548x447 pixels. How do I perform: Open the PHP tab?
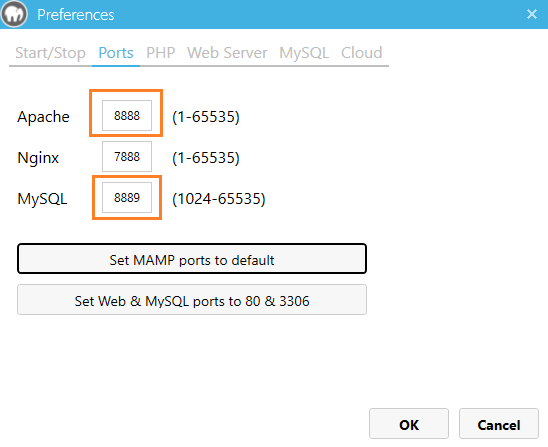click(x=160, y=53)
